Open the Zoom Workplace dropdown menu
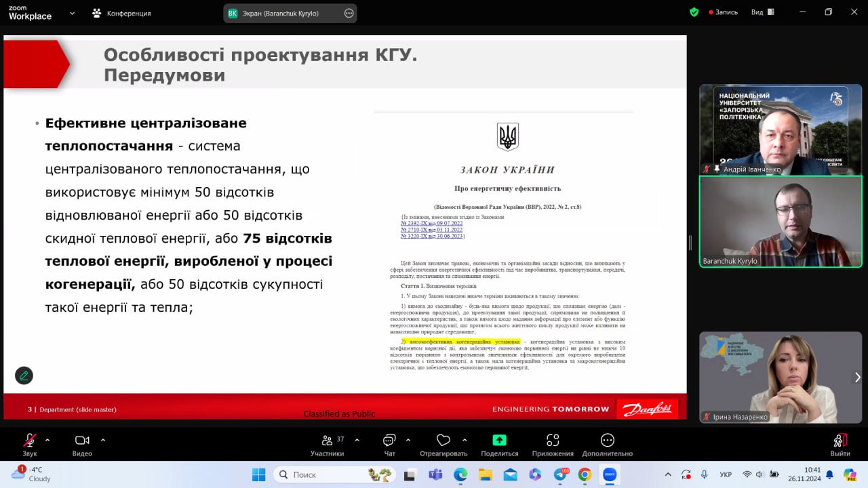The image size is (868, 488). coord(72,13)
